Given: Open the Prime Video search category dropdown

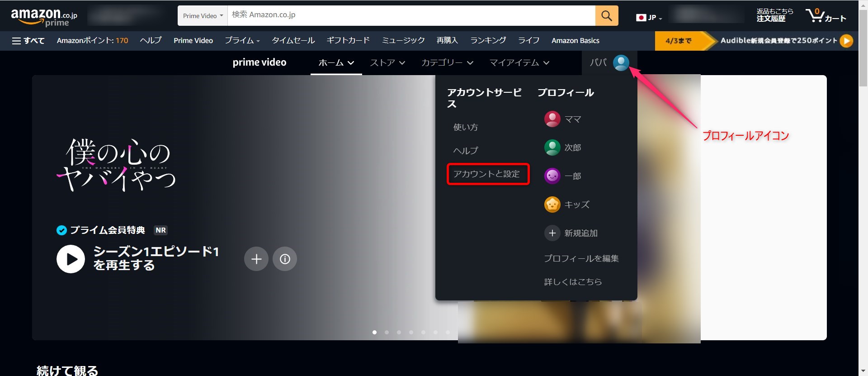Looking at the screenshot, I should tap(203, 16).
